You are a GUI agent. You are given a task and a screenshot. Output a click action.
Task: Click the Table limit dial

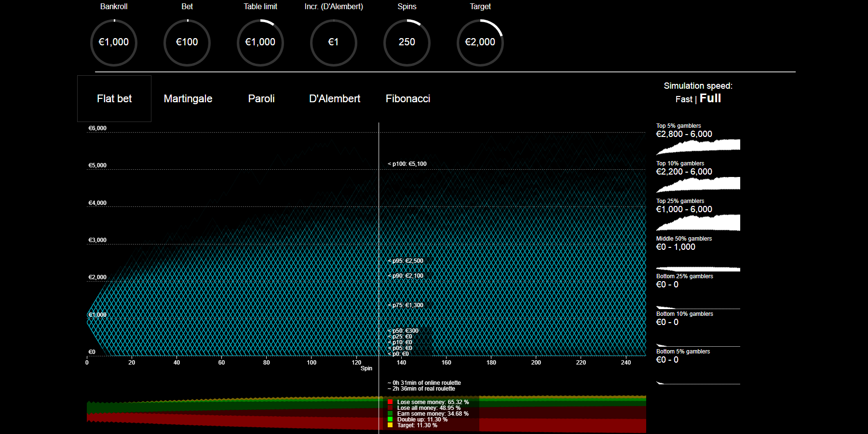tap(260, 42)
